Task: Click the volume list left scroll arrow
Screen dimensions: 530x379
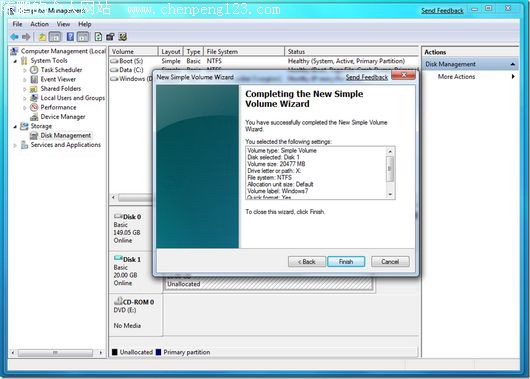Action: pos(114,197)
